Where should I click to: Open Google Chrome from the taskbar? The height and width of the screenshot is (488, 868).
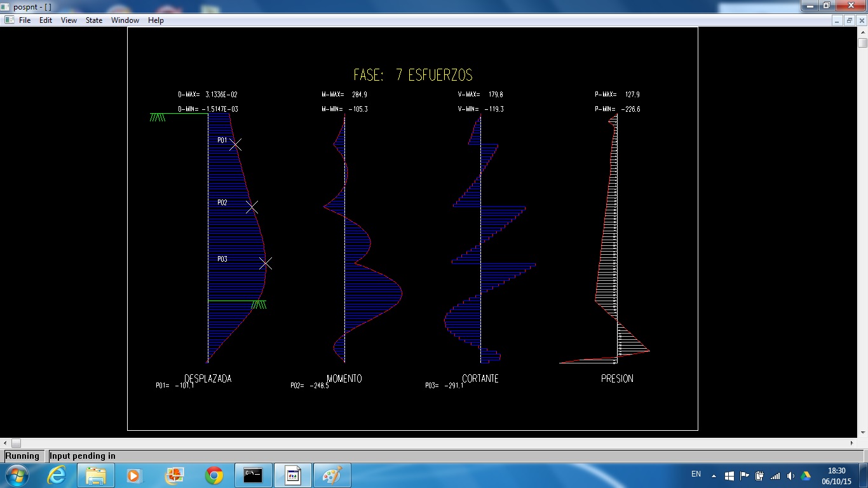coord(214,475)
